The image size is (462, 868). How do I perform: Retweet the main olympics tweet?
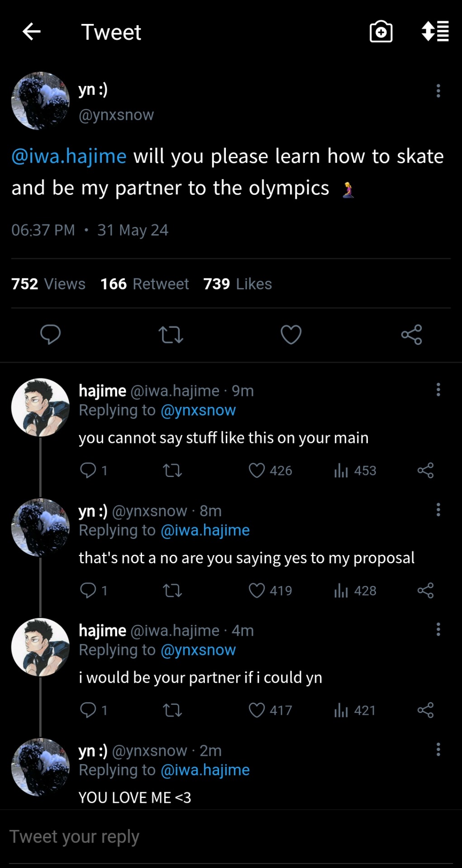[x=171, y=335]
